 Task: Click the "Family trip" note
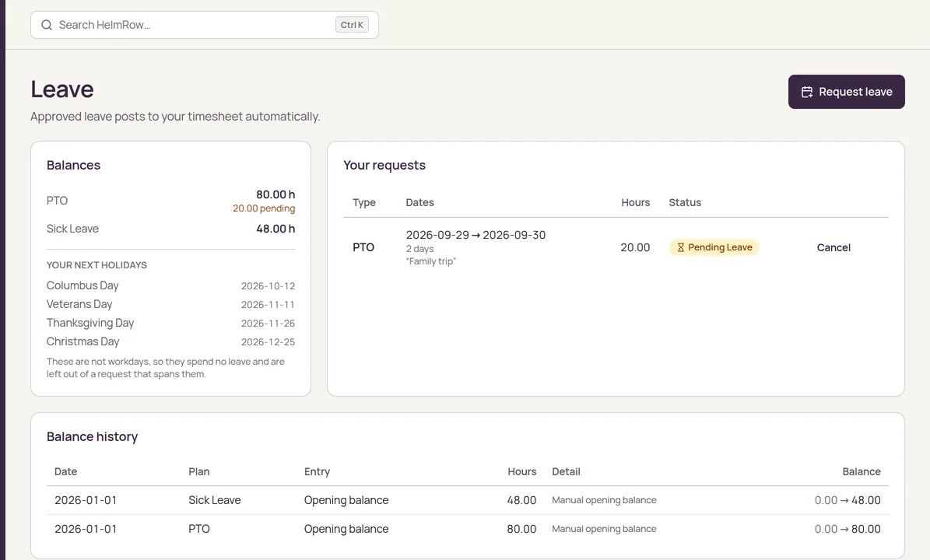431,261
